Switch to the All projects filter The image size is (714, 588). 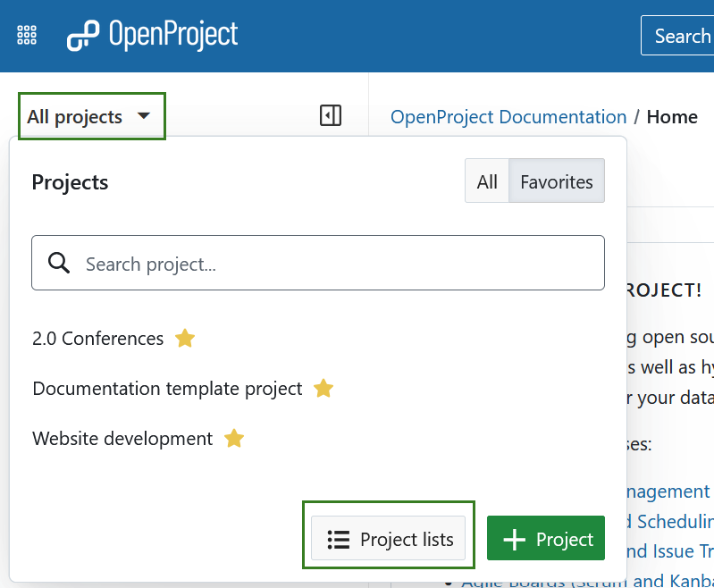487,181
